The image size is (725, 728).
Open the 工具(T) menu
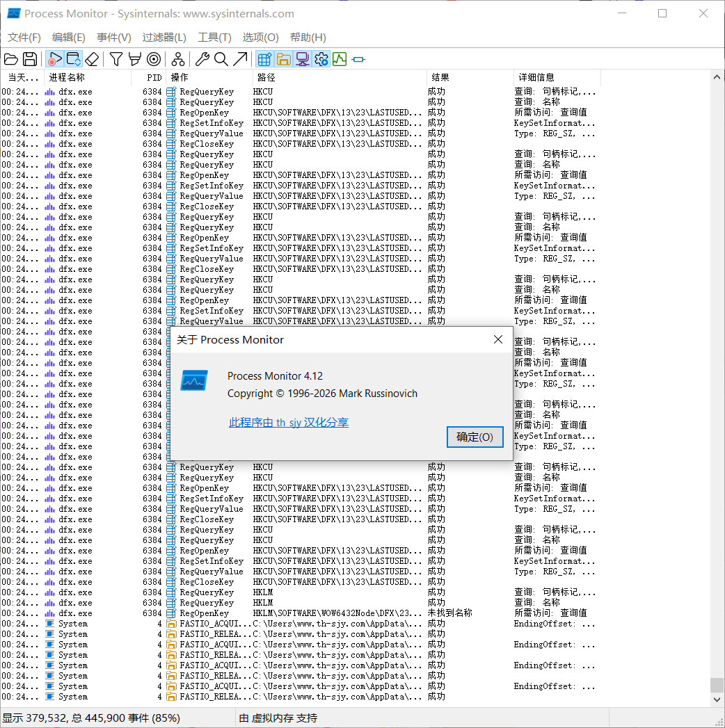[x=214, y=38]
